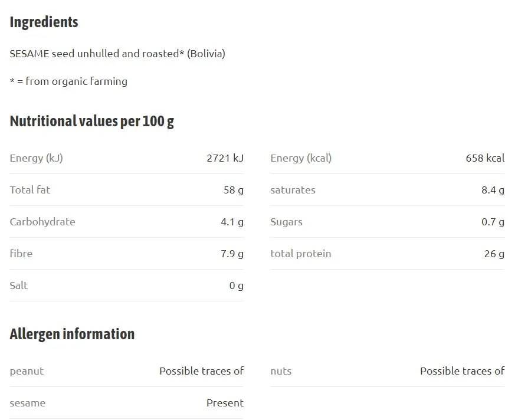This screenshot has height=420, width=518.
Task: Click the Energy (kJ) row label
Action: click(37, 158)
